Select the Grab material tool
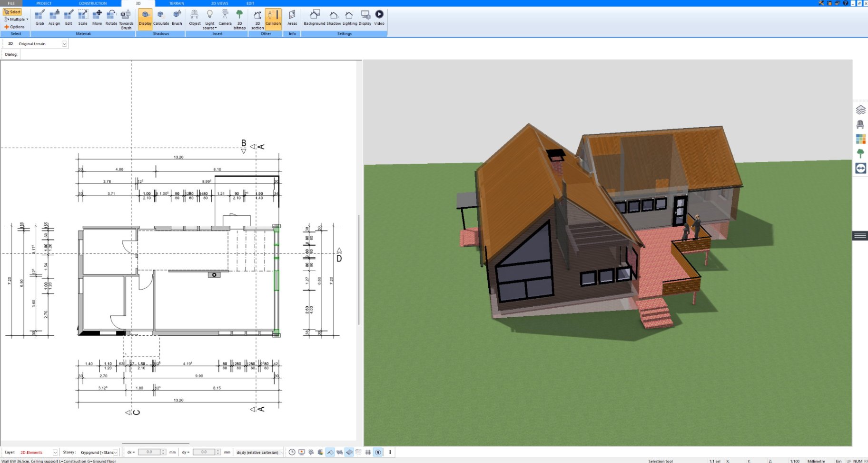Viewport: 868px width, 463px height. (x=40, y=17)
